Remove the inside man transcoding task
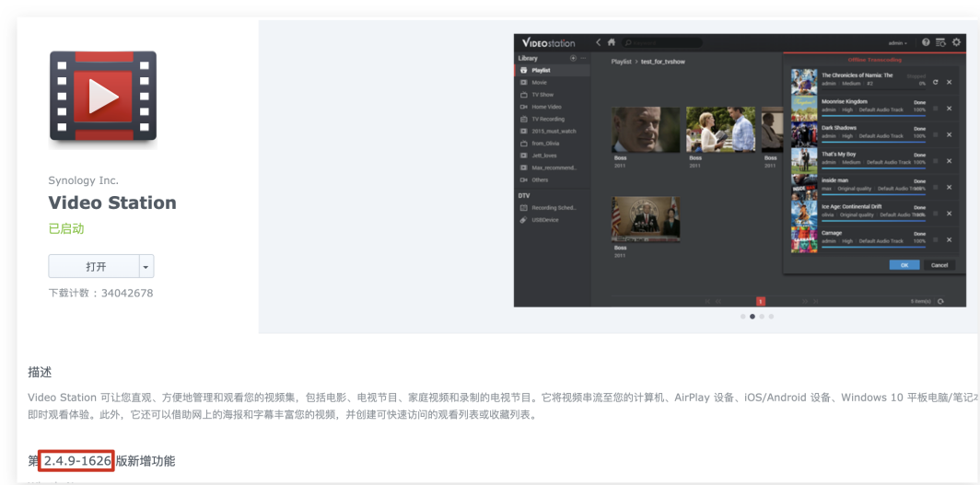 pyautogui.click(x=949, y=187)
